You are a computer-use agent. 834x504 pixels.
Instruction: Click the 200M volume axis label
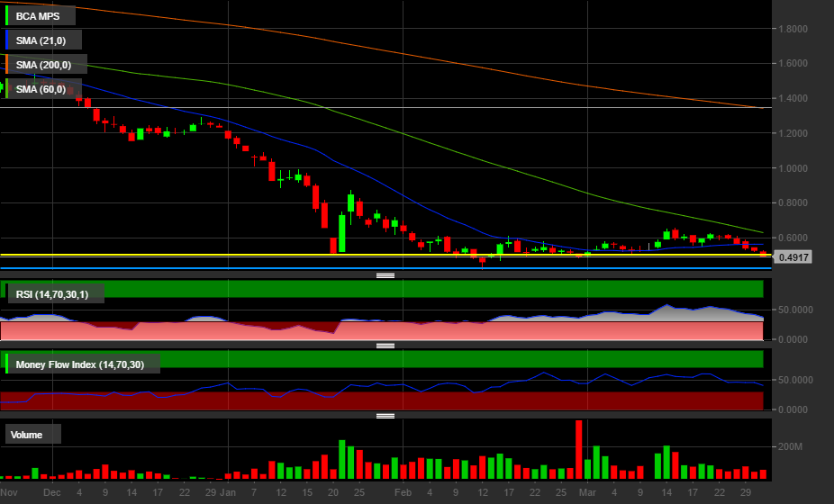pos(790,446)
